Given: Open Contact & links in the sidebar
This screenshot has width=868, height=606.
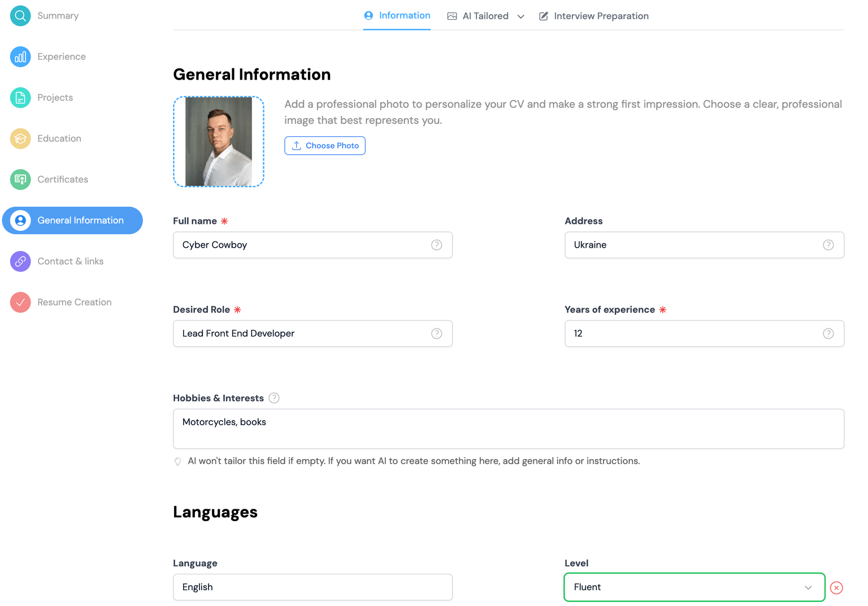Looking at the screenshot, I should coord(71,261).
